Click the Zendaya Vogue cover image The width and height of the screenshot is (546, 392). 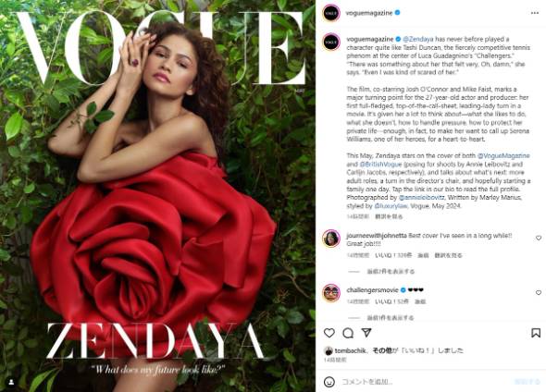click(157, 196)
